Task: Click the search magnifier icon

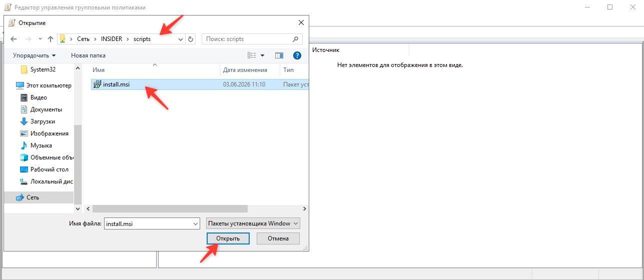Action: click(x=296, y=39)
